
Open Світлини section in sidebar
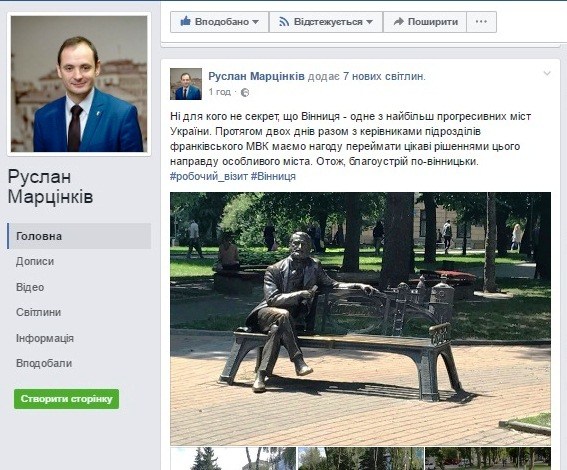(x=38, y=312)
